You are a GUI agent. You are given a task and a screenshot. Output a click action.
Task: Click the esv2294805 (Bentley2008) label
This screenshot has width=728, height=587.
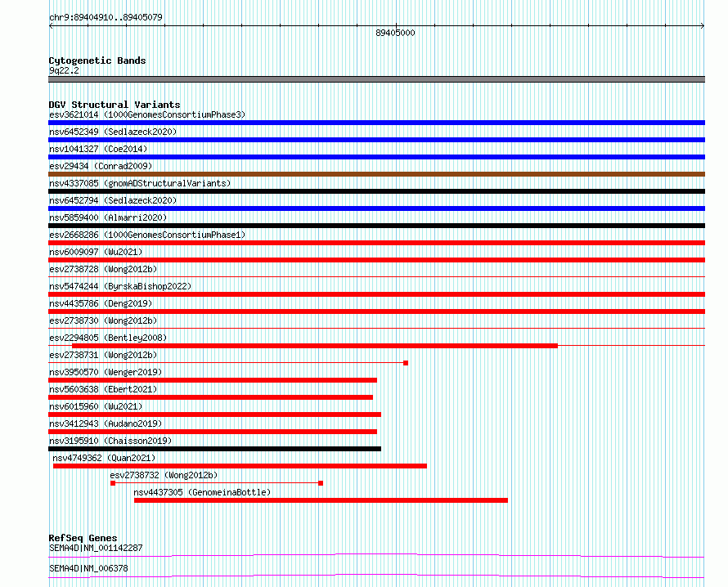[x=108, y=338]
